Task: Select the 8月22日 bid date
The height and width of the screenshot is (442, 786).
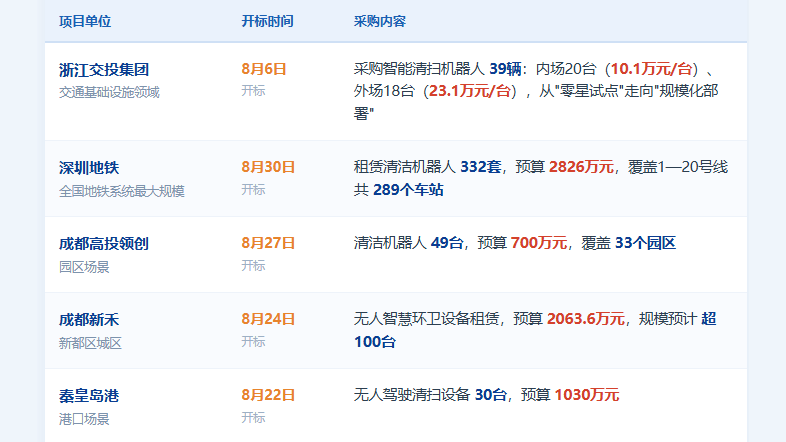Action: pos(268,395)
